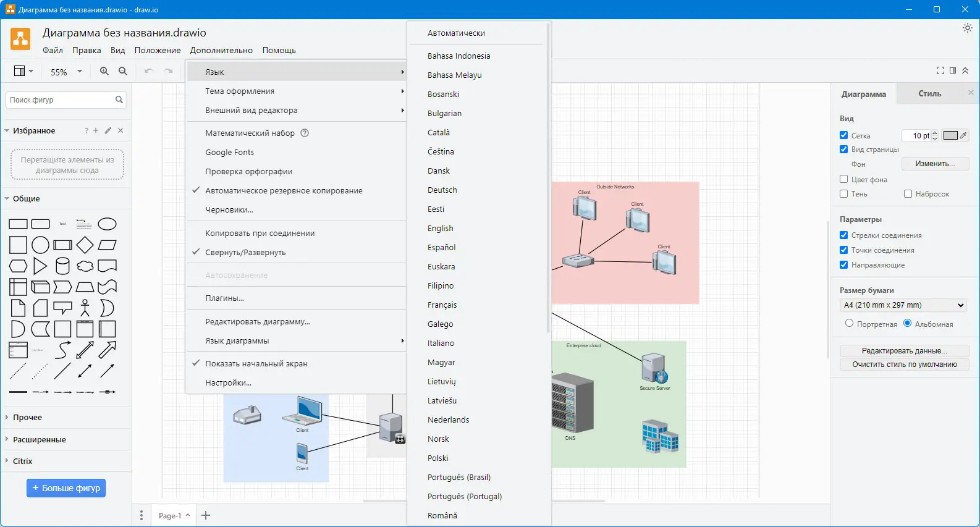Collapse the Общие shapes section
This screenshot has width=980, height=527.
[x=66, y=198]
